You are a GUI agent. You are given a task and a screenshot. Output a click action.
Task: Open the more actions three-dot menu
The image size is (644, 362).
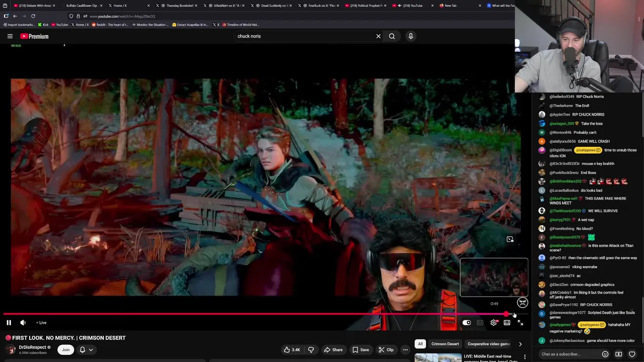[x=405, y=350]
